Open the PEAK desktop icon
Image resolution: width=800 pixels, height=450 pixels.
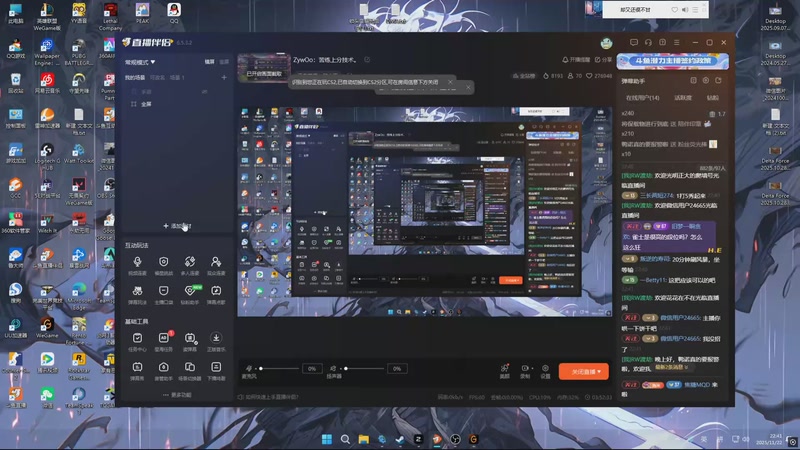coord(142,13)
